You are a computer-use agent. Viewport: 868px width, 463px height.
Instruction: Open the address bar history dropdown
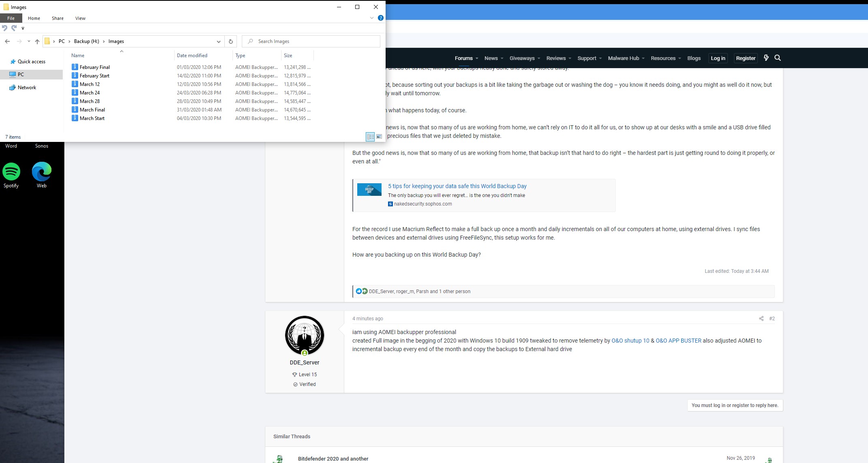(219, 41)
